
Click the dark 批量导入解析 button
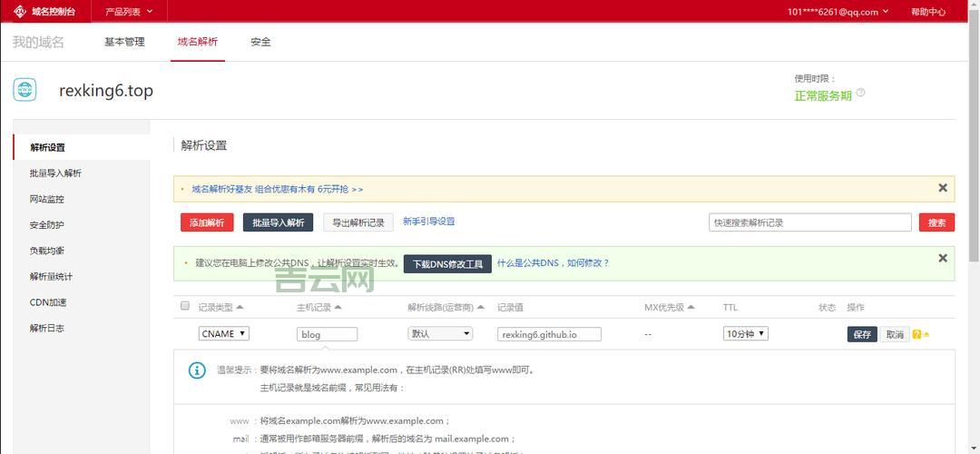coord(279,222)
